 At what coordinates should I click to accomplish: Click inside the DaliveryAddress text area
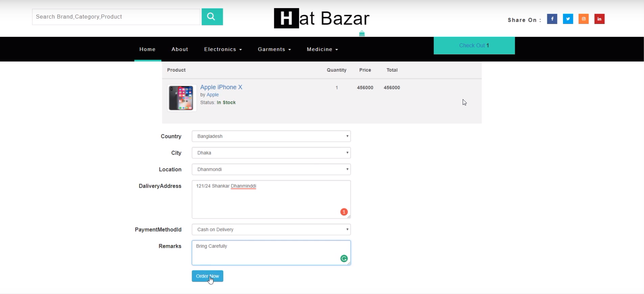pos(271,199)
